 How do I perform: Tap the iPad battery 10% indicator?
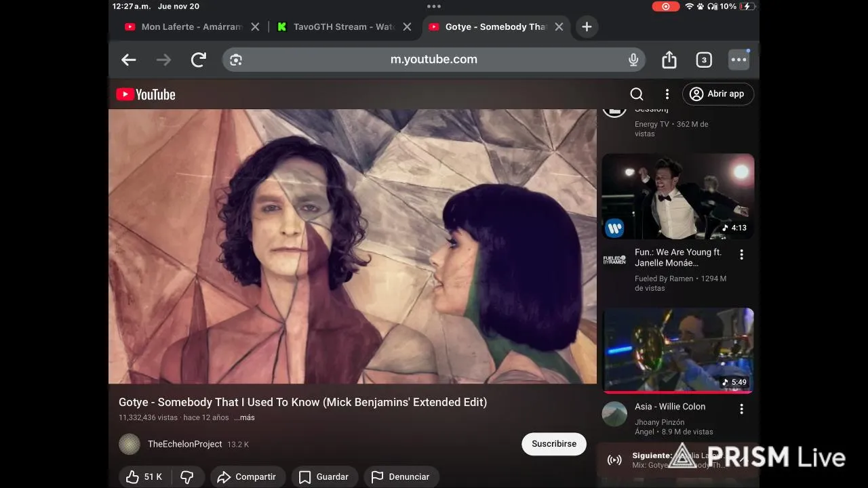pyautogui.click(x=737, y=6)
